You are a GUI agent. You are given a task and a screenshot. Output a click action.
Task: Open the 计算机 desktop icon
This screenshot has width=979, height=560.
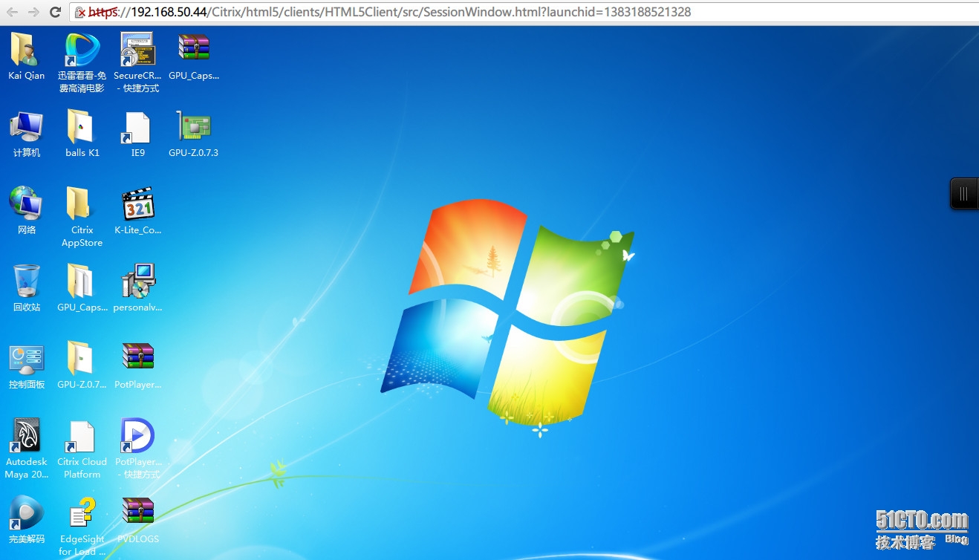click(26, 127)
